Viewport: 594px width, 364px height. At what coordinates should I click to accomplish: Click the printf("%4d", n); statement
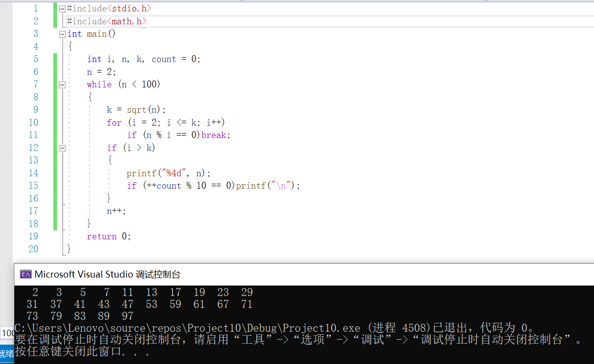point(168,173)
